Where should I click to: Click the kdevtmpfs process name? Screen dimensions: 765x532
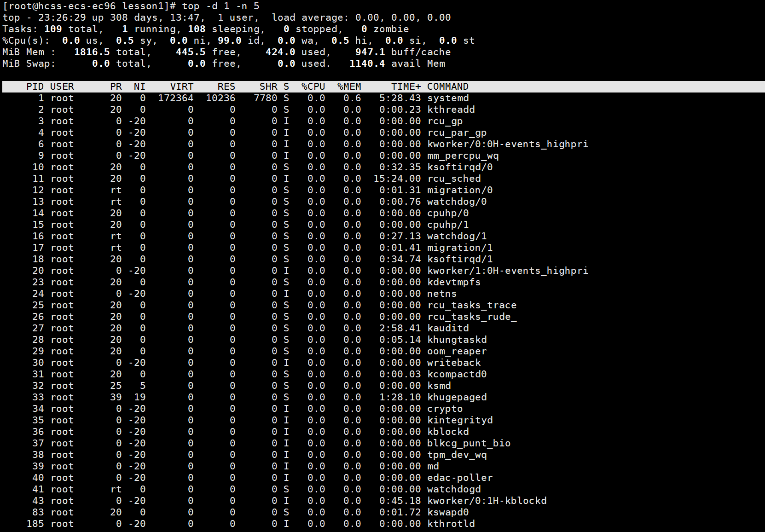pyautogui.click(x=454, y=282)
